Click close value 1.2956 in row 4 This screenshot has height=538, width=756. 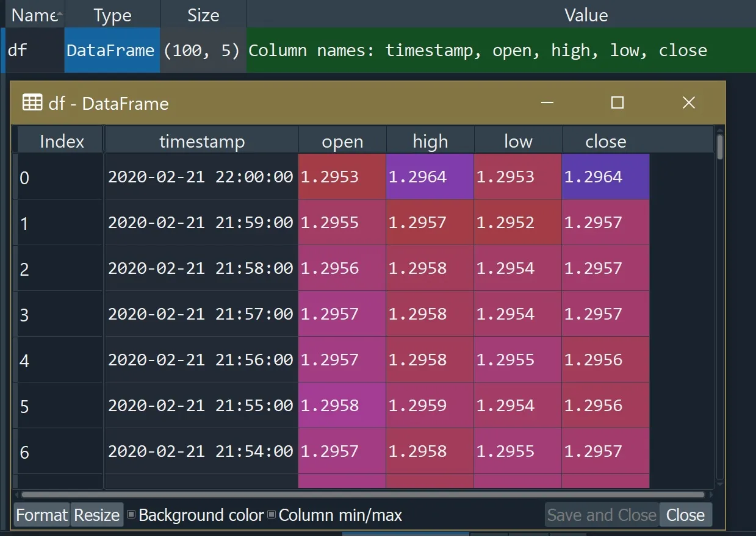point(606,360)
